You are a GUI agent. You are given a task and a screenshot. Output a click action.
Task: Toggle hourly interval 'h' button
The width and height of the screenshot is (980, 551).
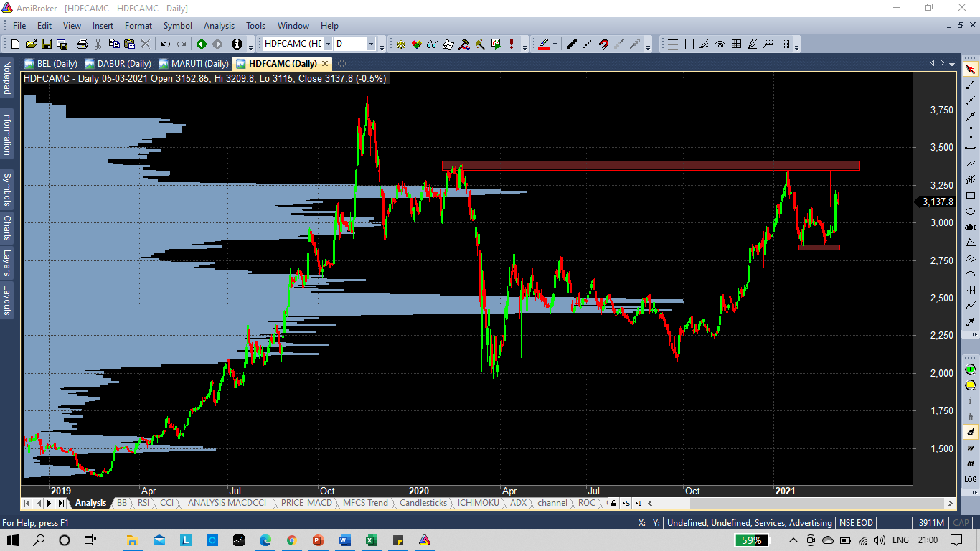click(x=970, y=416)
